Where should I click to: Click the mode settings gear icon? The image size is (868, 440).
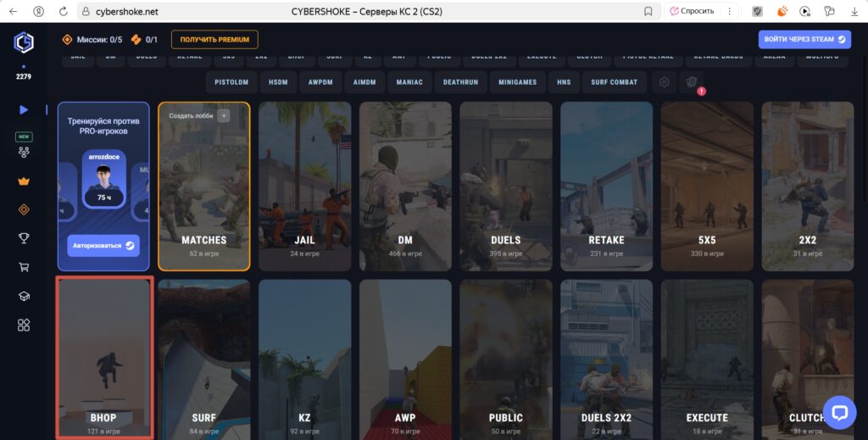[x=664, y=82]
